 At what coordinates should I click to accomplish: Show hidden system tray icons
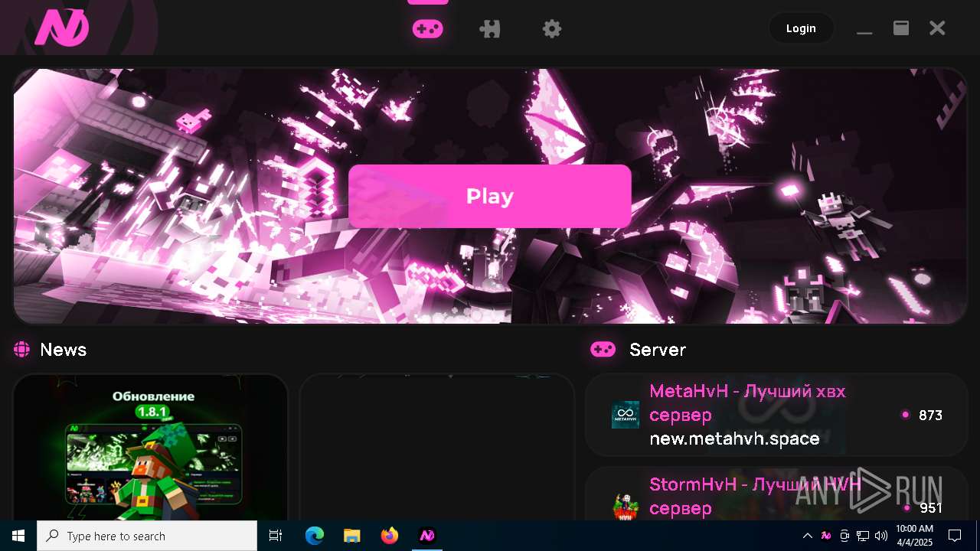point(807,536)
